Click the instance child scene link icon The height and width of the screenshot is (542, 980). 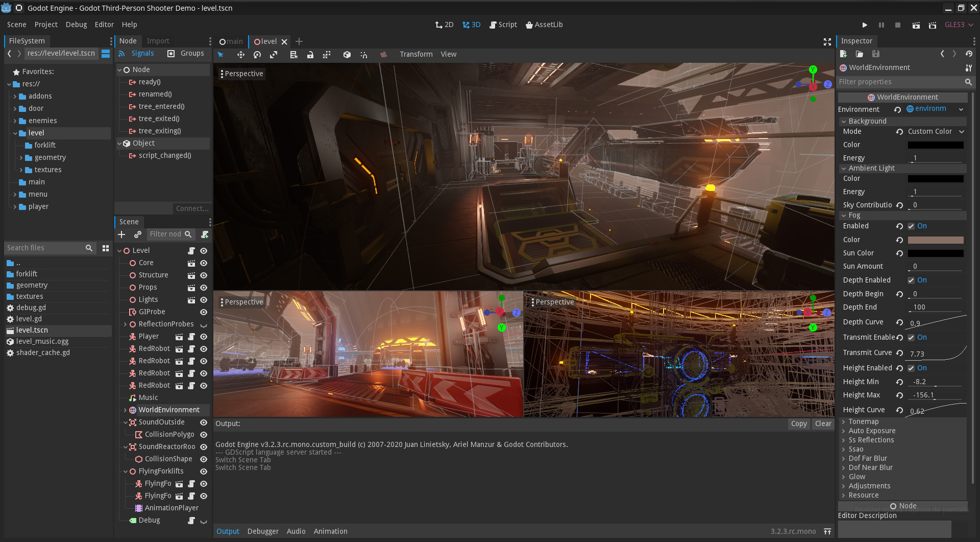[137, 234]
